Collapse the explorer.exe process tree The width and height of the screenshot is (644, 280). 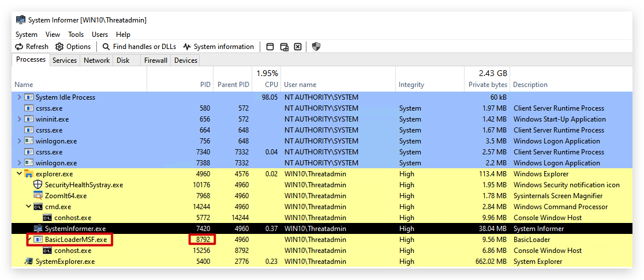pyautogui.click(x=19, y=174)
